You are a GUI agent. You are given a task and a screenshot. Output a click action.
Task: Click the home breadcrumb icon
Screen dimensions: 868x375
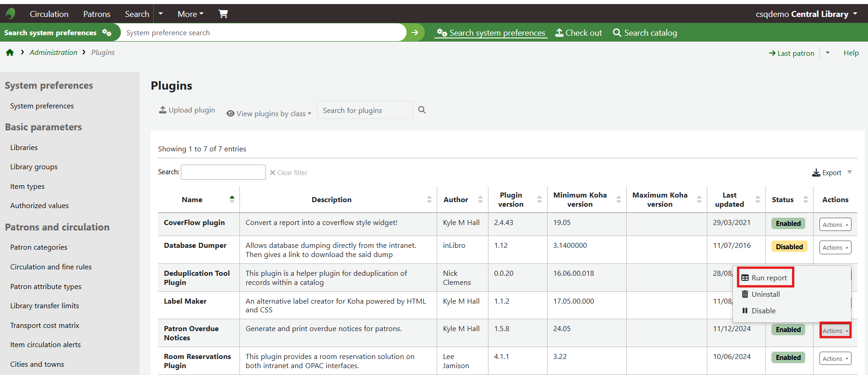point(10,53)
